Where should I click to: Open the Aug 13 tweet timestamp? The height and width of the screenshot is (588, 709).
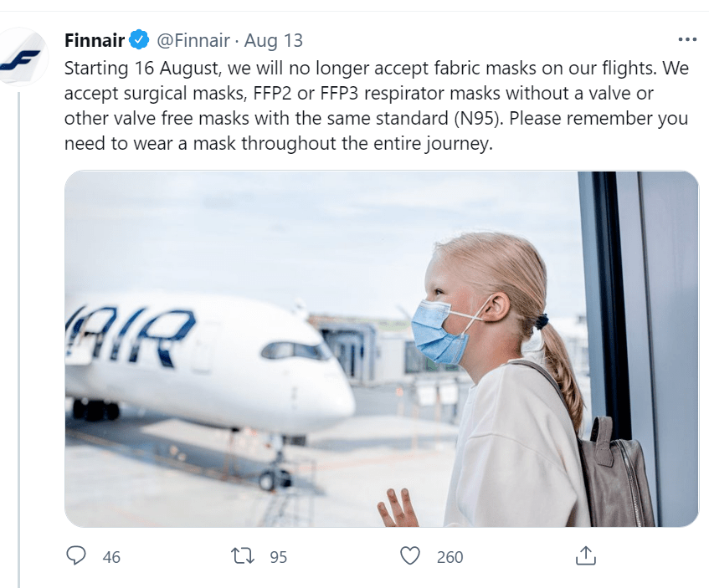274,40
